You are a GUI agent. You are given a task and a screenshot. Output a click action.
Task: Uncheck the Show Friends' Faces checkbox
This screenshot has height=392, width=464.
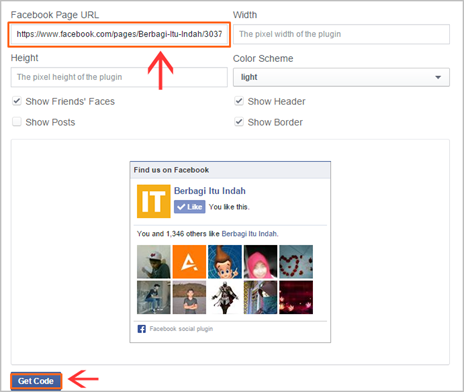pyautogui.click(x=17, y=101)
